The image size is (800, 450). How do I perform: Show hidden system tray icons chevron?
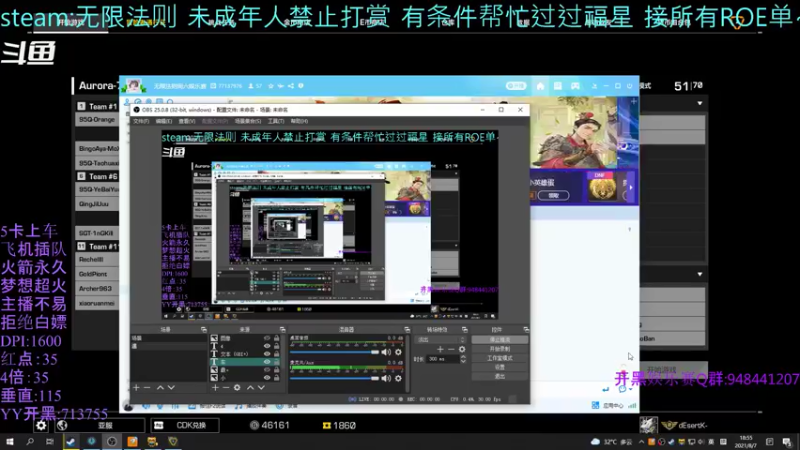(x=641, y=442)
